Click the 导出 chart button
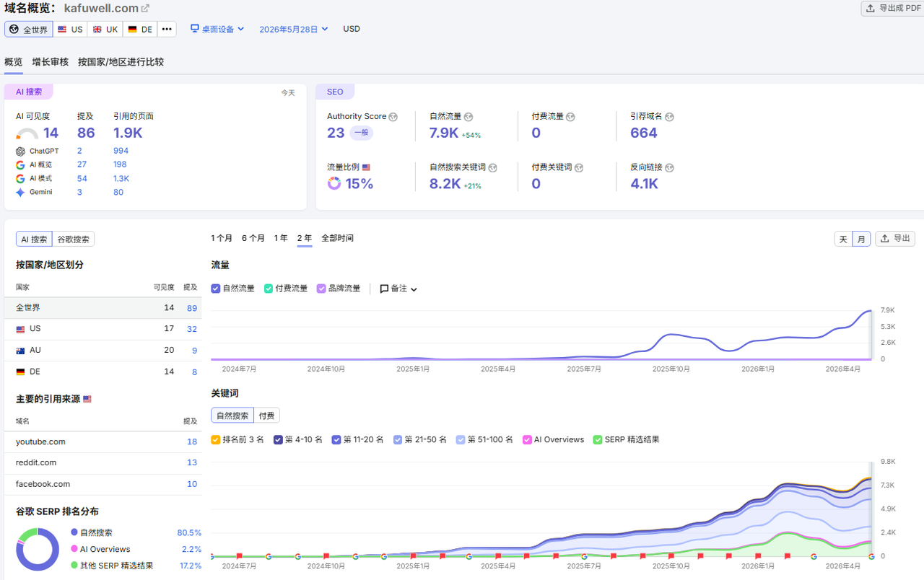Image resolution: width=924 pixels, height=580 pixels. 895,239
